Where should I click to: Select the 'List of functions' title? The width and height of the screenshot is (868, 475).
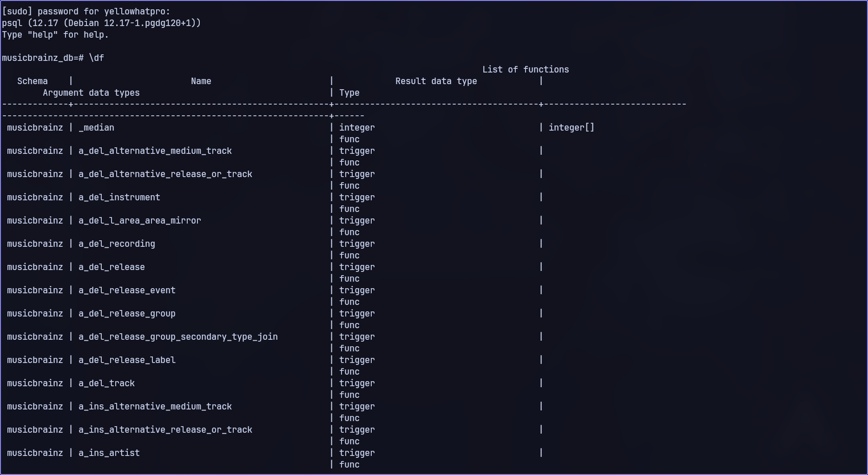coord(526,70)
